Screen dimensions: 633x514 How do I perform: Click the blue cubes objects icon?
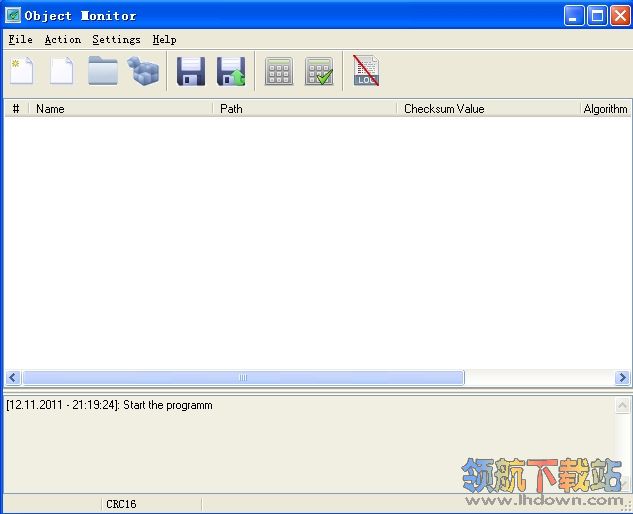click(x=143, y=71)
